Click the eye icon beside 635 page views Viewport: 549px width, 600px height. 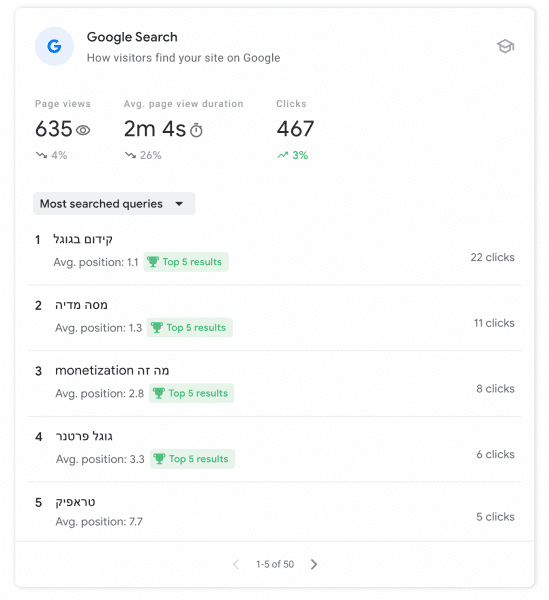[x=83, y=130]
